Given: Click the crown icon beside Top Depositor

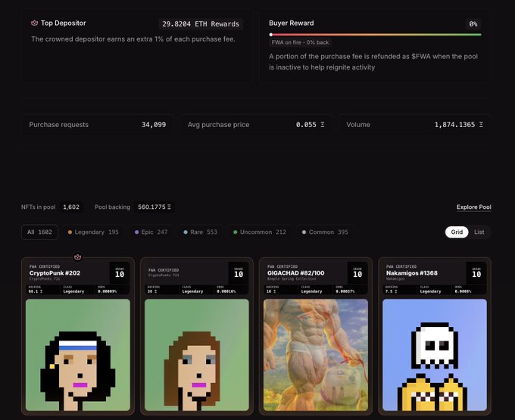Looking at the screenshot, I should (35, 23).
